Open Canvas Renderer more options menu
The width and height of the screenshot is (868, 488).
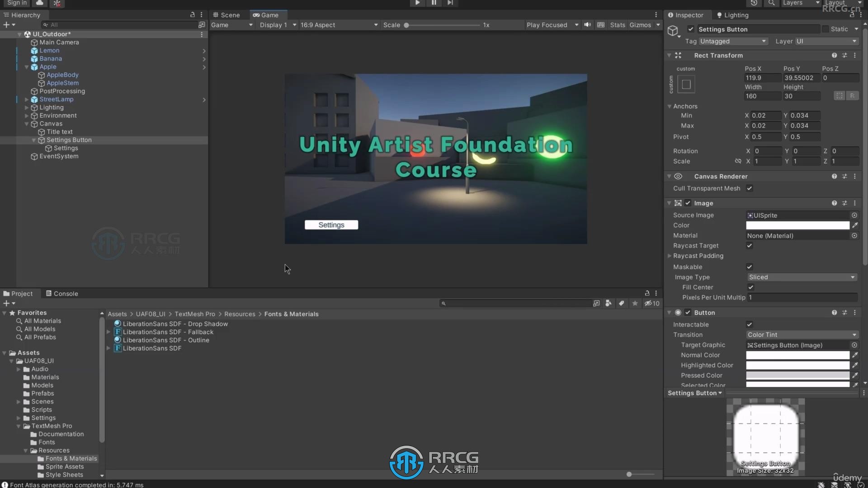coord(855,176)
